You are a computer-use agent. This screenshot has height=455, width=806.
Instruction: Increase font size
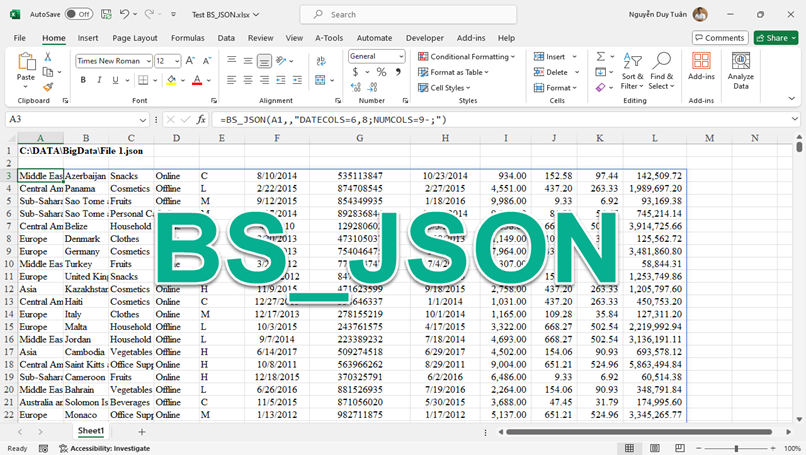coord(190,61)
